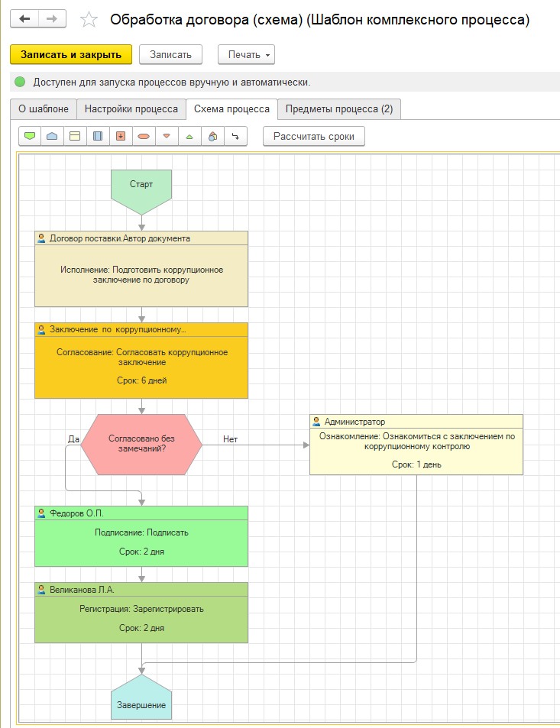This screenshot has height=728, width=560.
Task: Add this template to favorites with star
Action: pyautogui.click(x=89, y=20)
